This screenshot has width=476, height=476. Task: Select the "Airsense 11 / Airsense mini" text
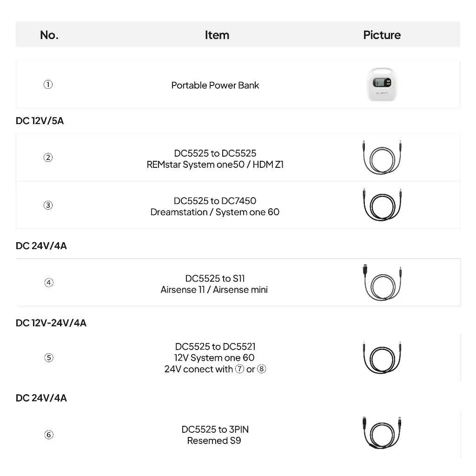click(214, 290)
